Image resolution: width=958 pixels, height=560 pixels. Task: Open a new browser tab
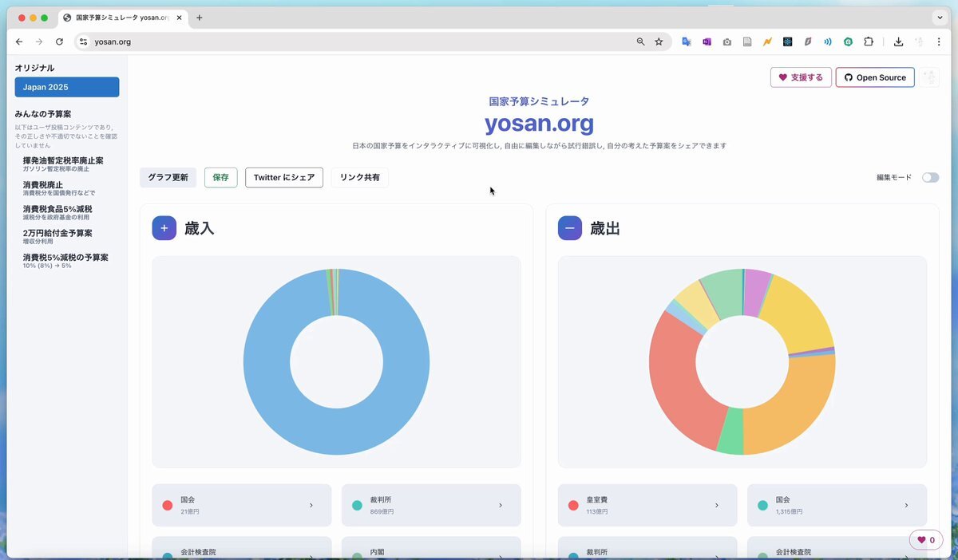(199, 18)
